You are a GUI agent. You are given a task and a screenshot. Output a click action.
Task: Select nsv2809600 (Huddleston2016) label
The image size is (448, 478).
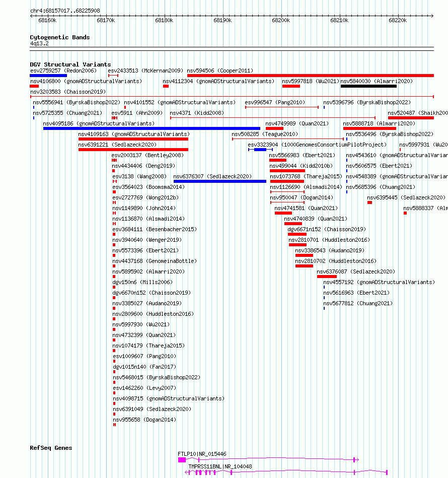(x=153, y=314)
